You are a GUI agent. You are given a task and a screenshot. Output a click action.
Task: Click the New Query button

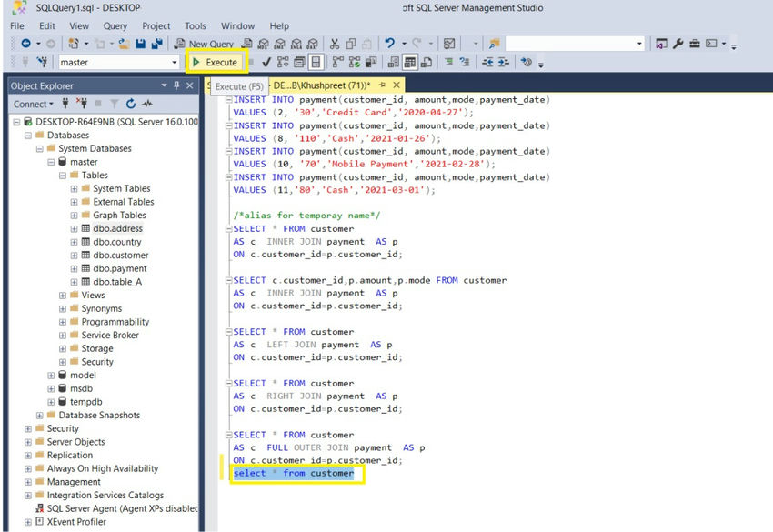tap(205, 44)
